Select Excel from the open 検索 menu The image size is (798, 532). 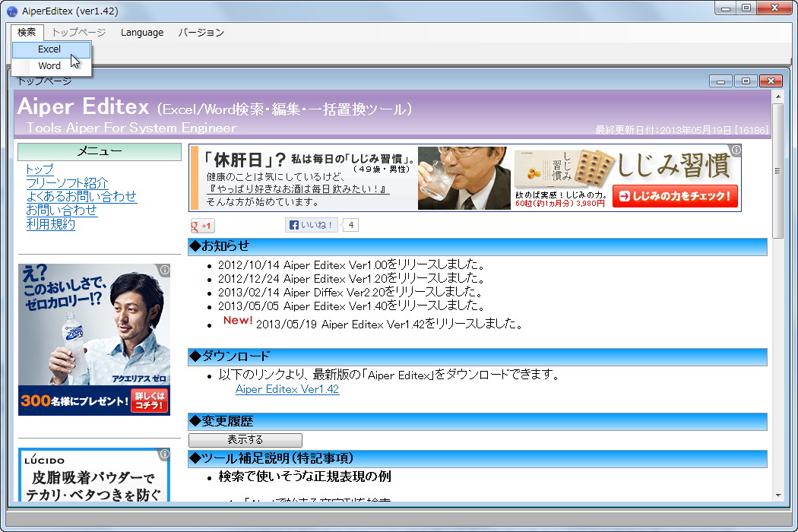(49, 49)
